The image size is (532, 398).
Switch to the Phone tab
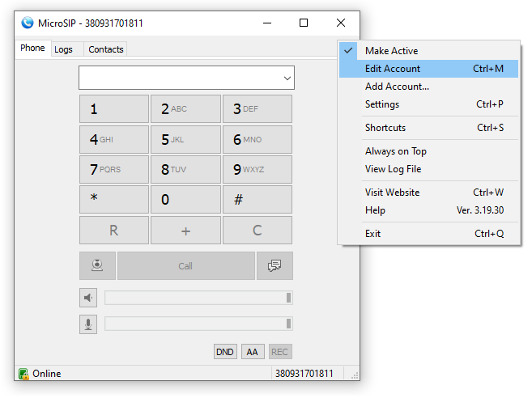pyautogui.click(x=32, y=49)
